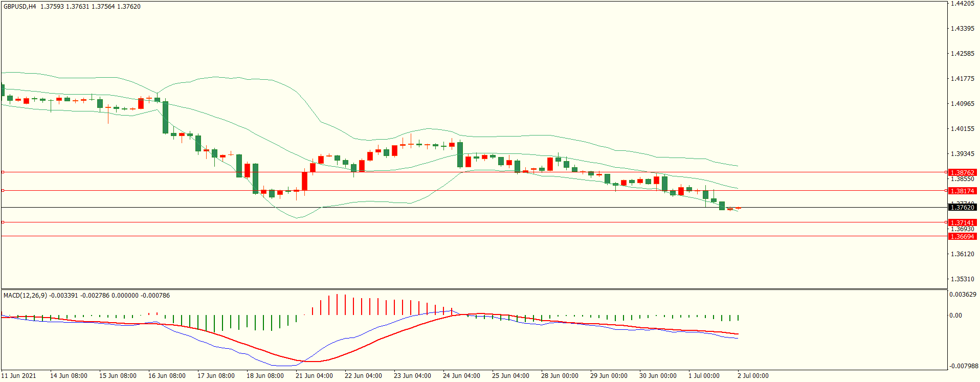Click the 11 Jun 2021 date label
The width and height of the screenshot is (980, 382).
(x=19, y=376)
